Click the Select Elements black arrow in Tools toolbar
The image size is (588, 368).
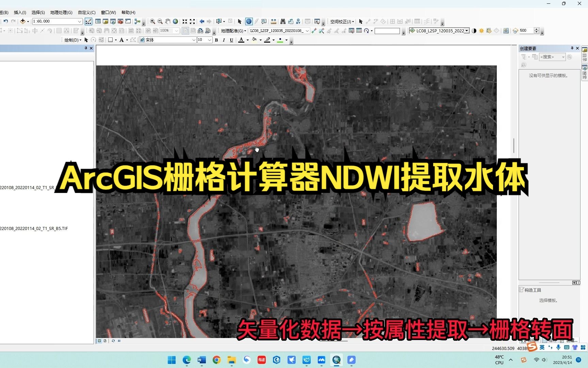coord(240,21)
